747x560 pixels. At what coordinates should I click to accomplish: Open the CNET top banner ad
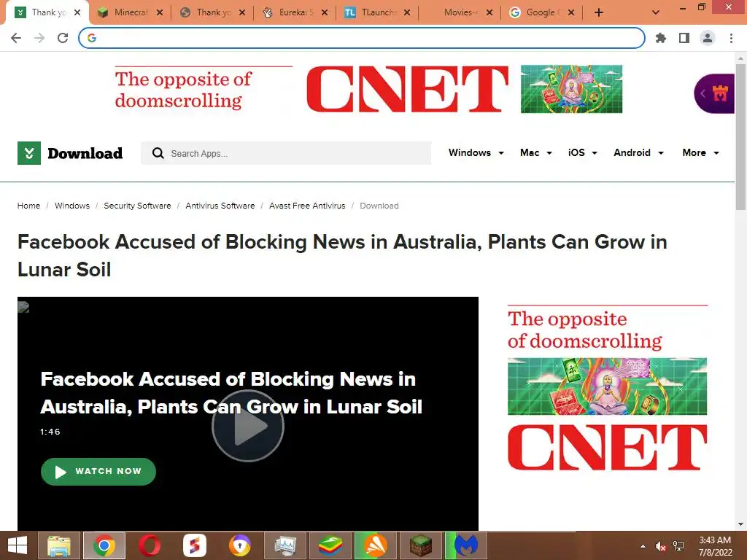point(368,89)
